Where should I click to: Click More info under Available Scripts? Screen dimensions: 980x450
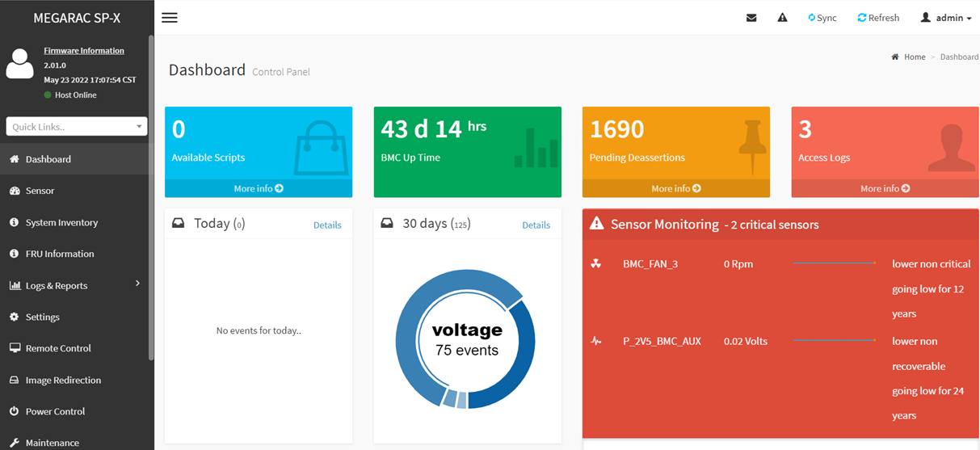point(259,188)
